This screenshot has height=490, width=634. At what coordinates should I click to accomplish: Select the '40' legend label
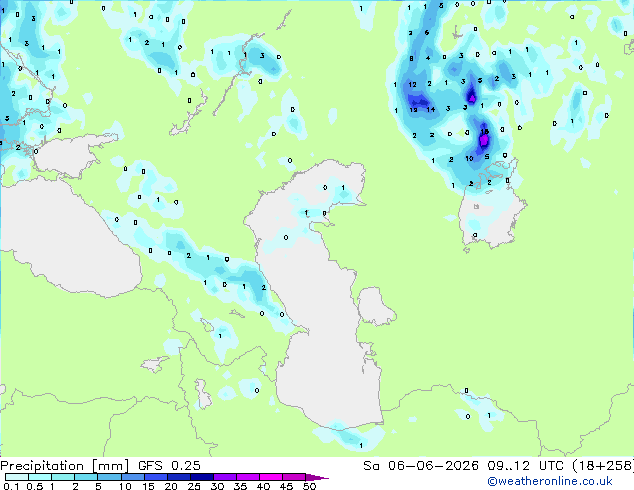(x=263, y=486)
